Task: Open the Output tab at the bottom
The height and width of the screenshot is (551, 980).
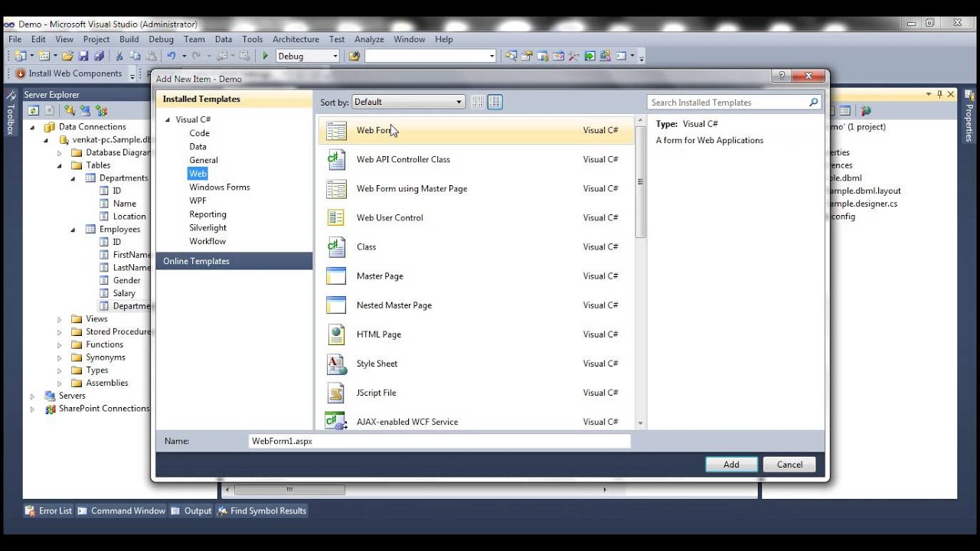Action: tap(191, 510)
